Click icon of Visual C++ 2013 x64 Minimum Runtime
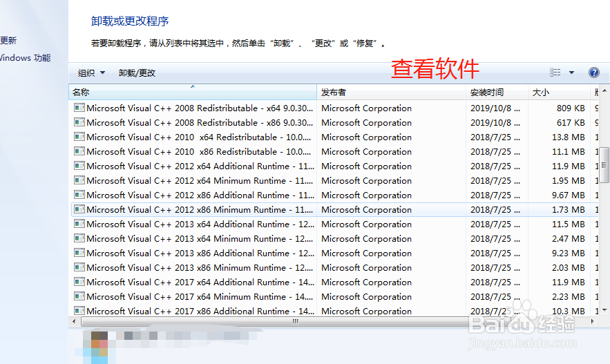Image resolution: width=610 pixels, height=364 pixels. pos(79,238)
